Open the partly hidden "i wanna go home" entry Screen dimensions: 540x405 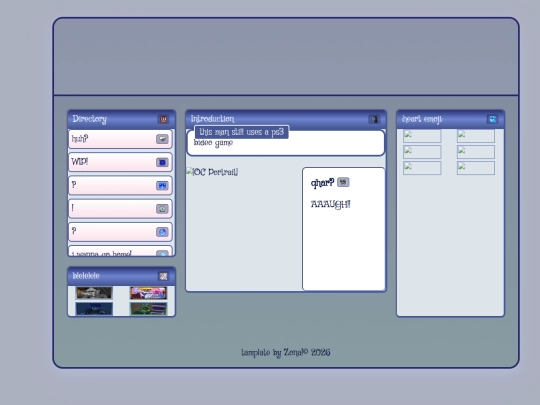tap(120, 251)
